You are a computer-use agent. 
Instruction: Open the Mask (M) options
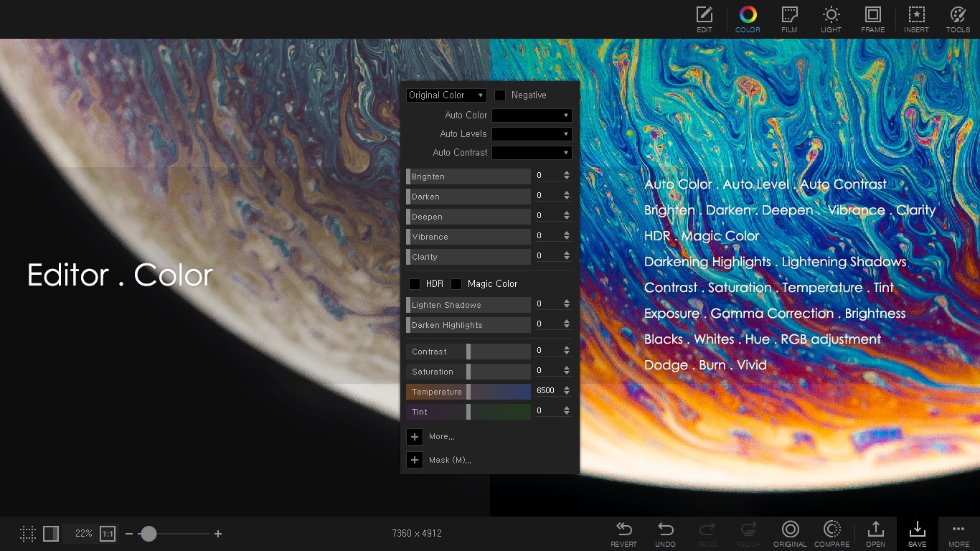[x=415, y=460]
